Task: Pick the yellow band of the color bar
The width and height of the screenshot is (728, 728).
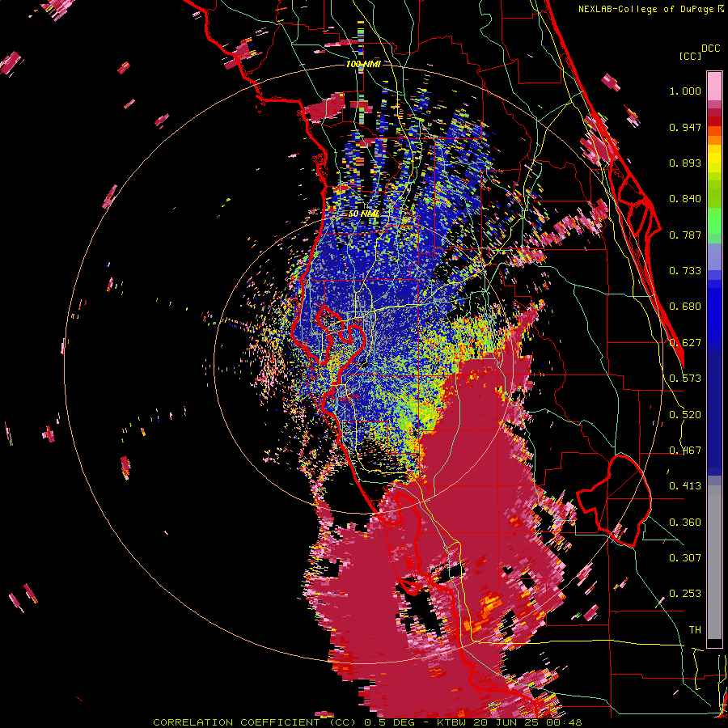Action: click(714, 159)
